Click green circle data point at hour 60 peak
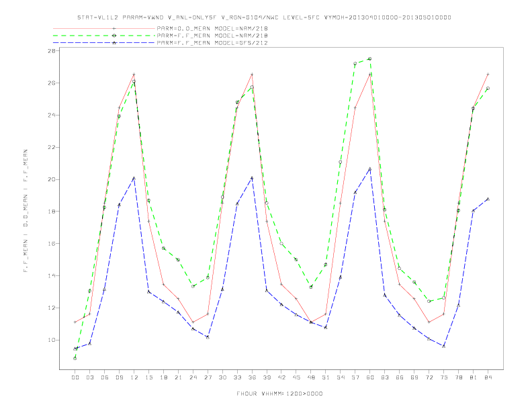Viewport: 532px width, 411px height. (x=370, y=58)
